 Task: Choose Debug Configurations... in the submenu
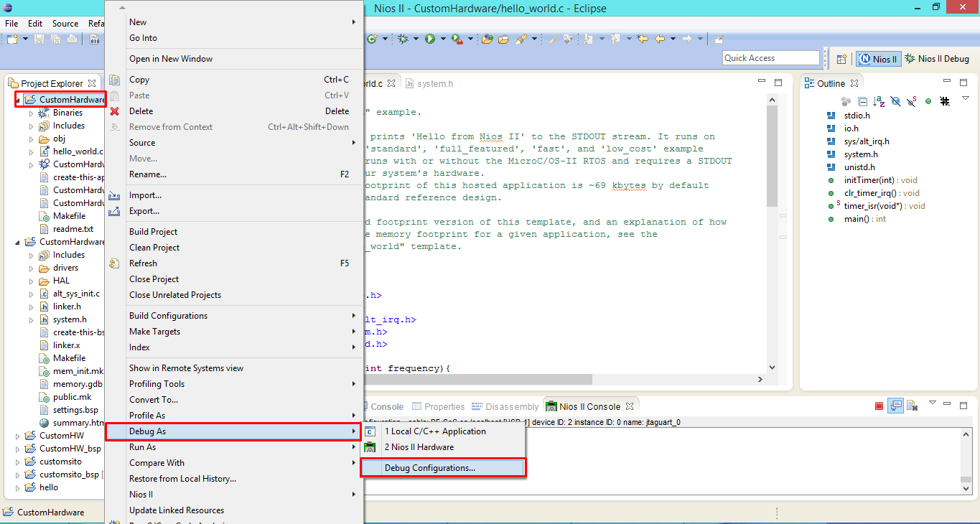444,468
